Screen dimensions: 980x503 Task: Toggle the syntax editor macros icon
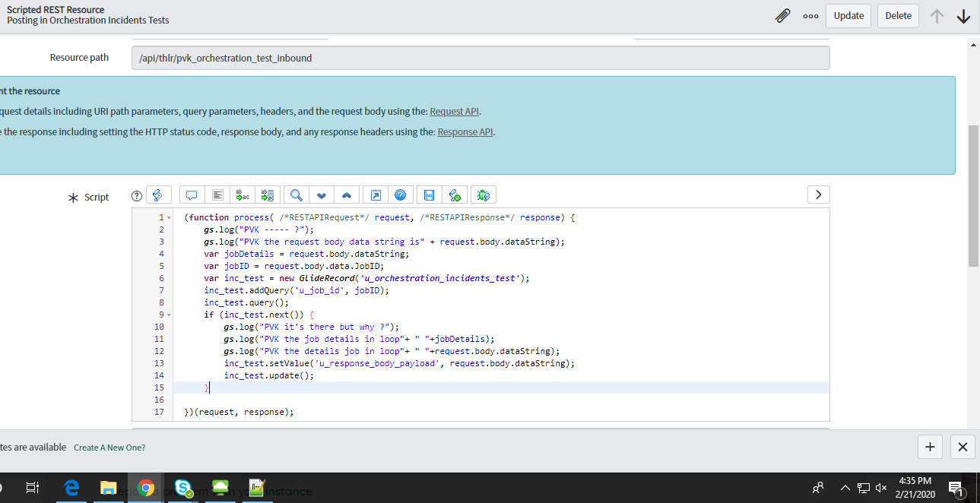[158, 195]
